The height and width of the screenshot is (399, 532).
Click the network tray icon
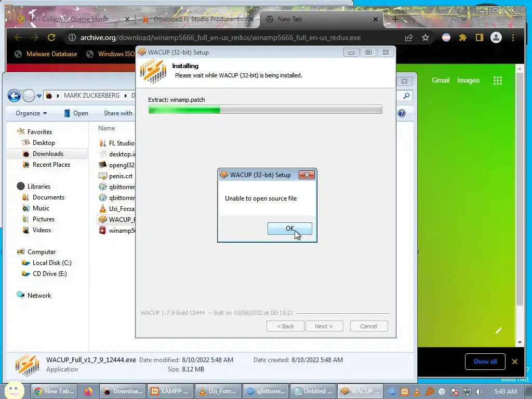coord(467,392)
